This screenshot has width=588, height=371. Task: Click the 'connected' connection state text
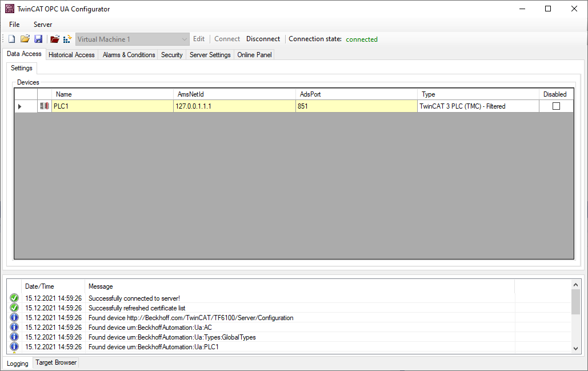(x=362, y=39)
